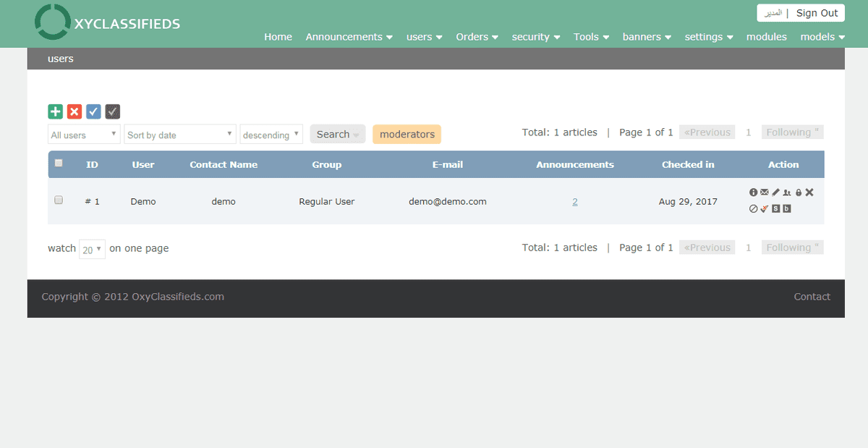
Task: Click the Sign Out link
Action: coord(817,13)
